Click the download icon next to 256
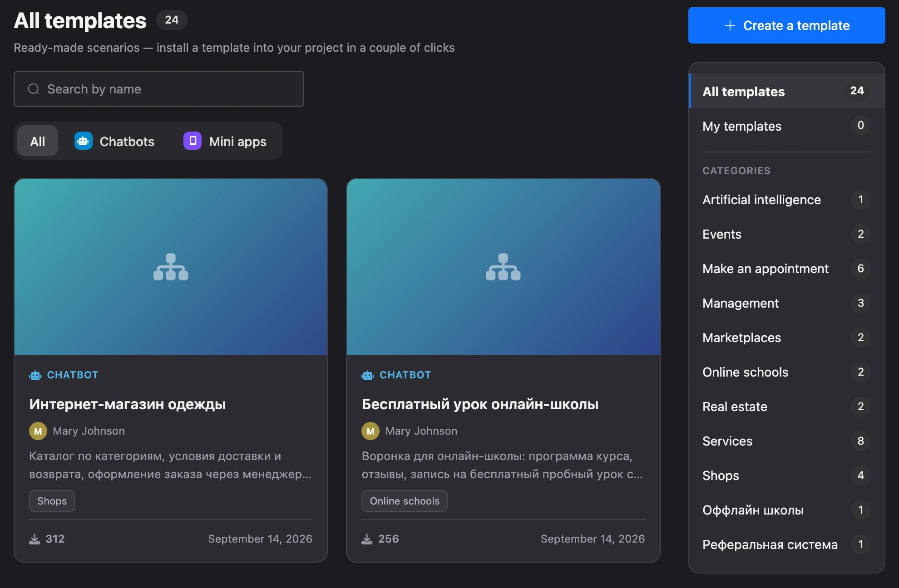The image size is (899, 588). click(x=367, y=539)
